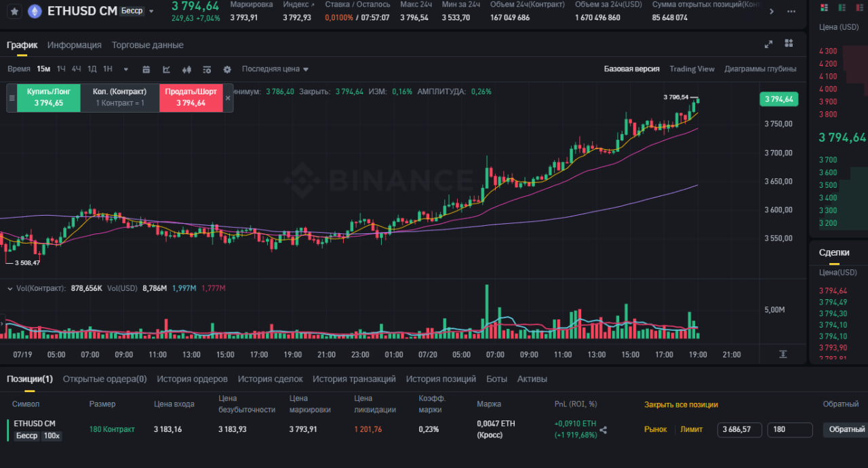
Task: Open the Боты tab
Action: pyautogui.click(x=496, y=379)
